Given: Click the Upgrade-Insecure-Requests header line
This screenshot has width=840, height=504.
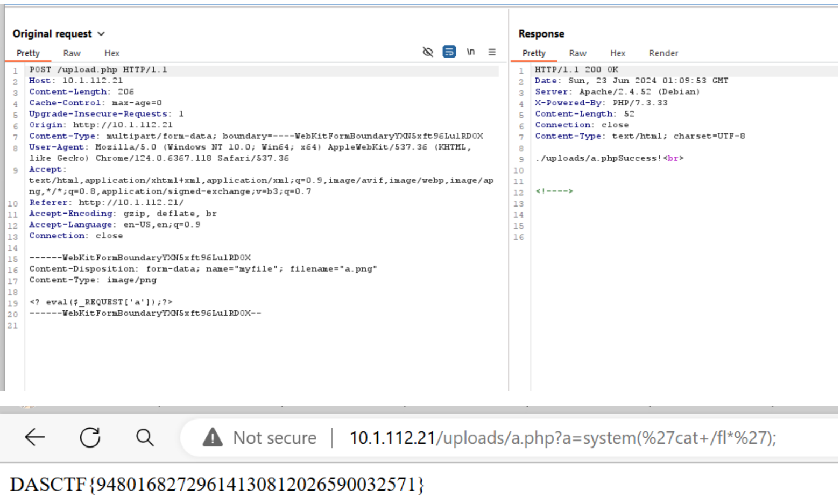Looking at the screenshot, I should [x=107, y=114].
